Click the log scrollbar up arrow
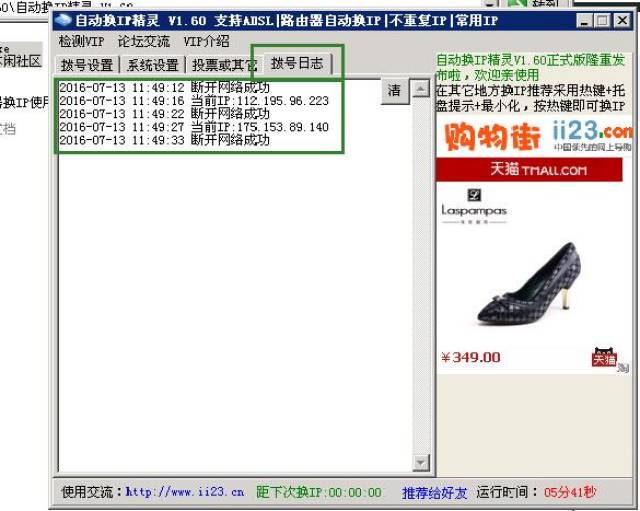The image size is (640, 511). pyautogui.click(x=420, y=89)
